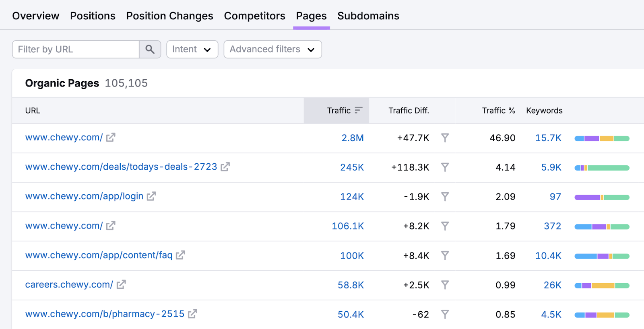Open external link icon for careers.chewy.com
Image resolution: width=644 pixels, height=329 pixels.
[x=121, y=285]
